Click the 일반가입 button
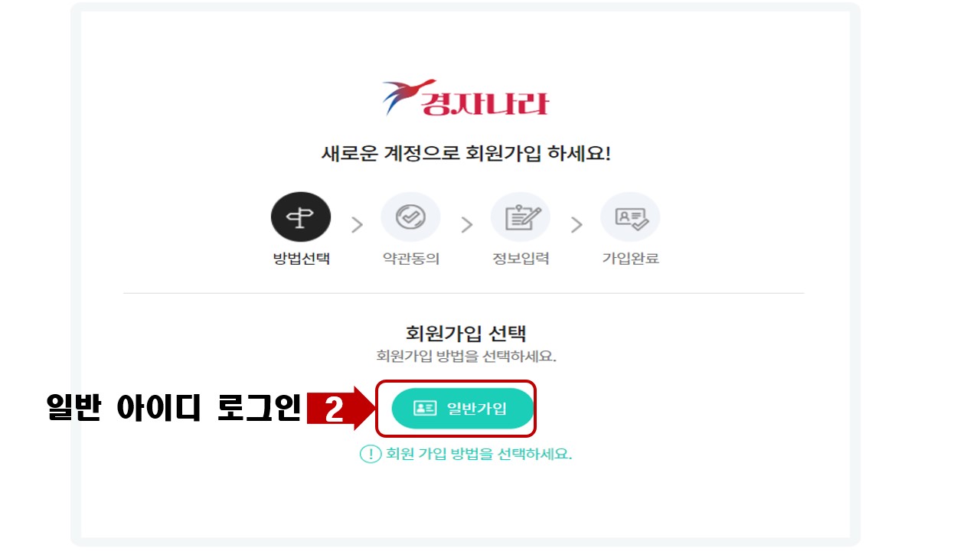 462,409
